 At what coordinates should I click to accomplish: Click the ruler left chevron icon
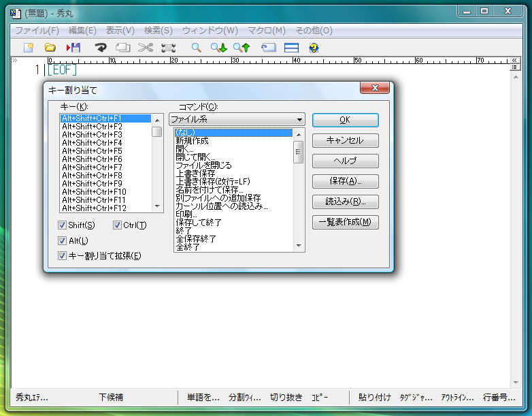(x=15, y=61)
